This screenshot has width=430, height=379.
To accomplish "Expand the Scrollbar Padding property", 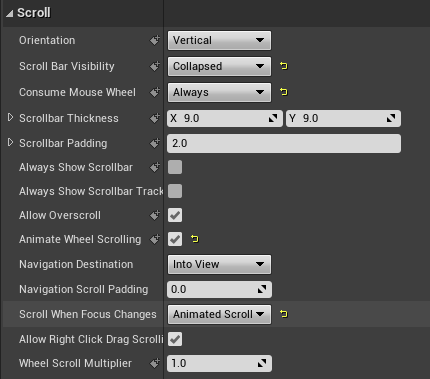I will [10, 143].
